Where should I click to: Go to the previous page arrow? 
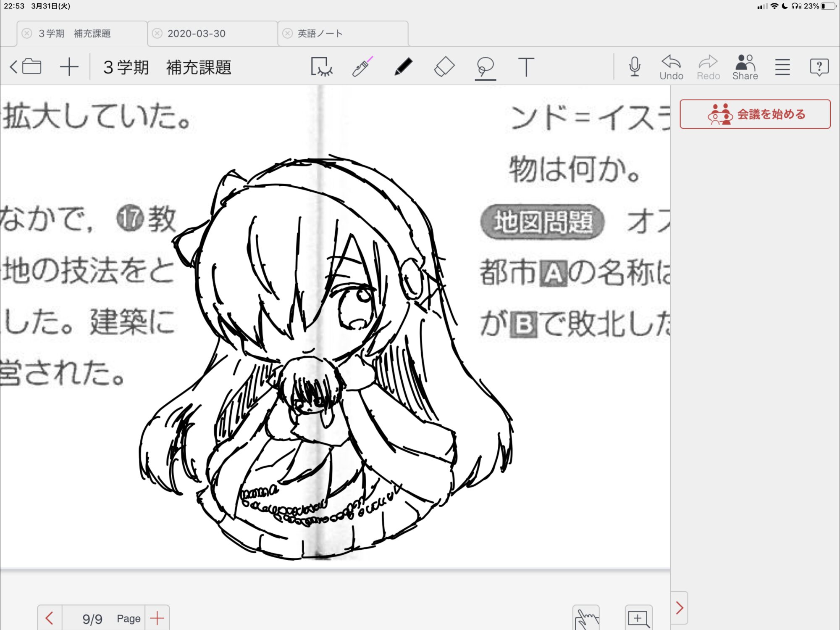click(x=50, y=618)
